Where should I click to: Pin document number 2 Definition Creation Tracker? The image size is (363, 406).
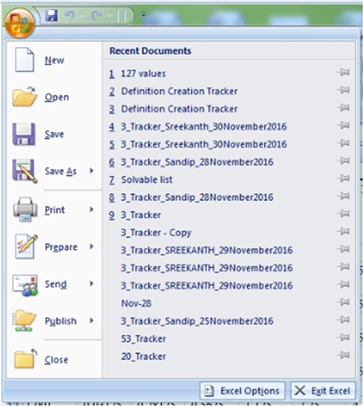(x=343, y=90)
